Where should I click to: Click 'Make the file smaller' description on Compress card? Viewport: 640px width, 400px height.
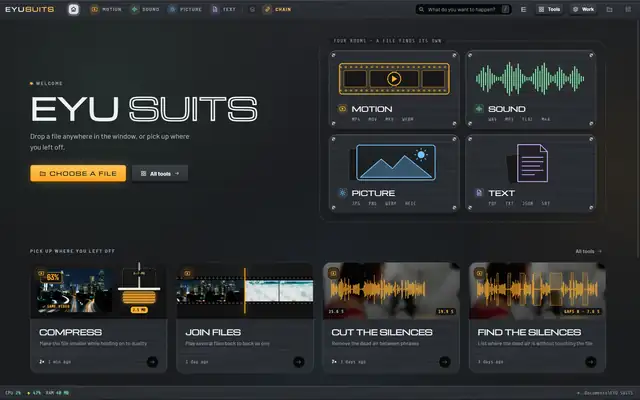point(93,344)
